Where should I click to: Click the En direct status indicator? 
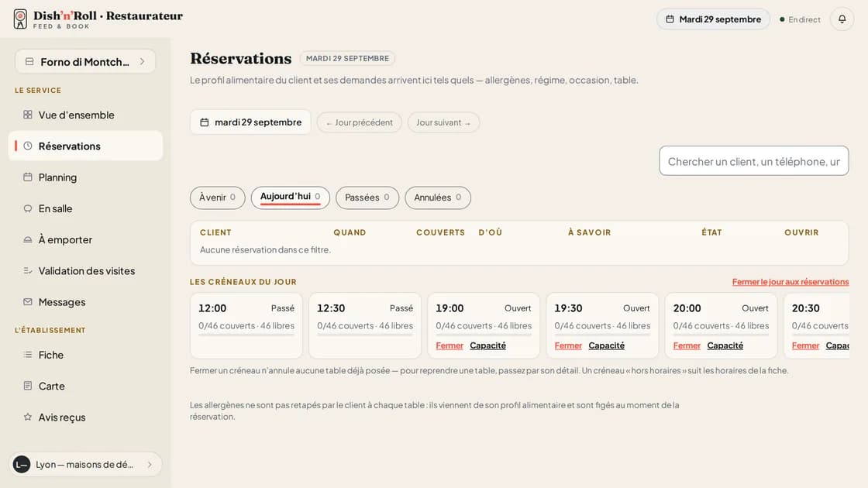pos(800,19)
